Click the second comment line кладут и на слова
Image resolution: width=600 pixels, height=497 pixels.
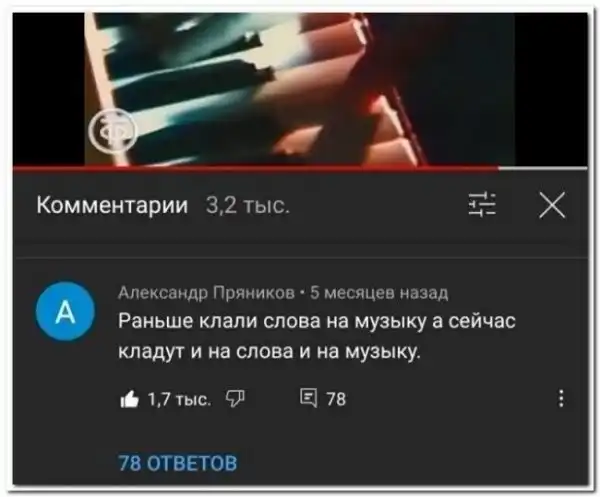269,352
